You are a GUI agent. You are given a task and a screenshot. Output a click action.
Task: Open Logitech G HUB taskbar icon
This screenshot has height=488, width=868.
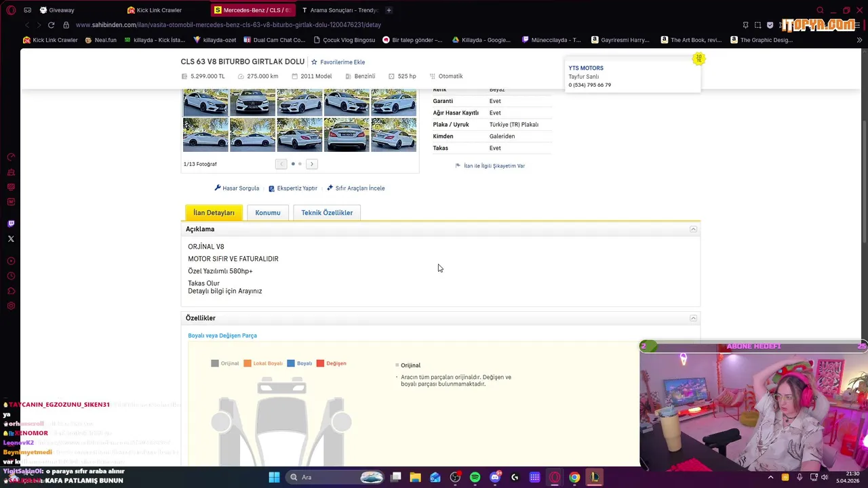[515, 477]
